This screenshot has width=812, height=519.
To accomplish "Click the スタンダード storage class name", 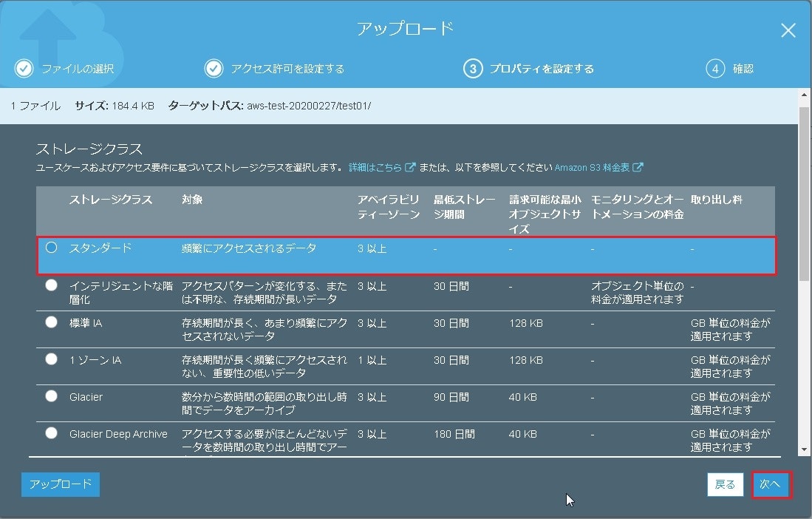I will [x=100, y=248].
